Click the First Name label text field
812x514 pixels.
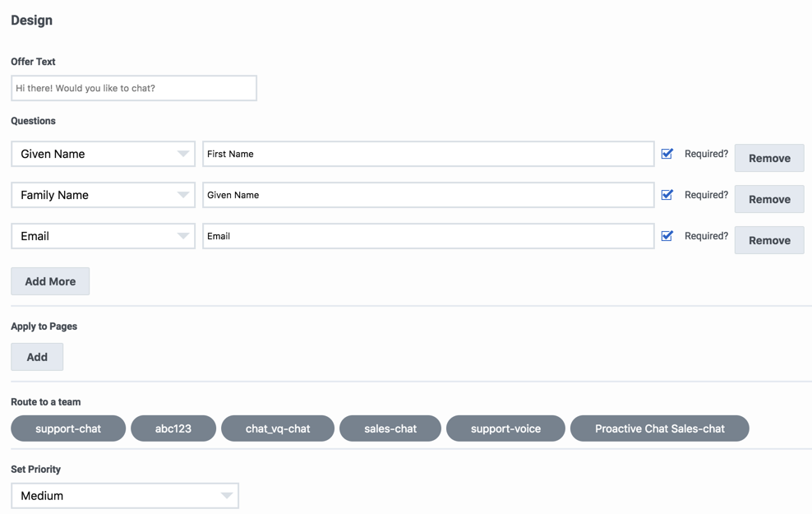(428, 154)
